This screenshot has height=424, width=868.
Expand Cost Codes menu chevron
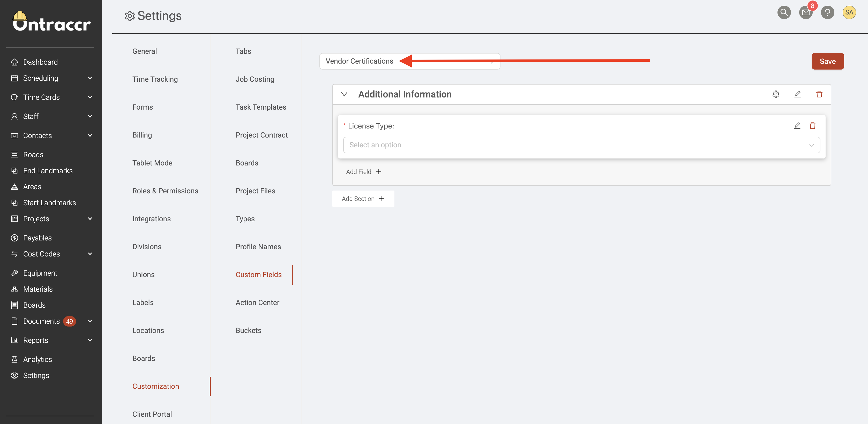click(x=90, y=254)
